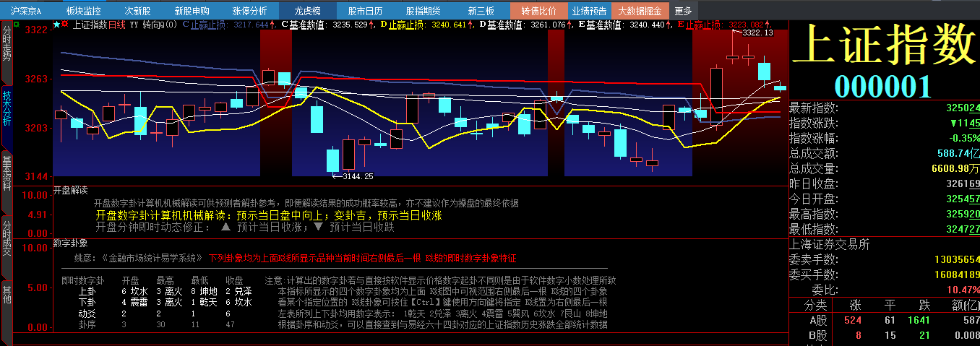Select 日线 period in chart header
Screen dimensions: 980x346
coord(116,25)
